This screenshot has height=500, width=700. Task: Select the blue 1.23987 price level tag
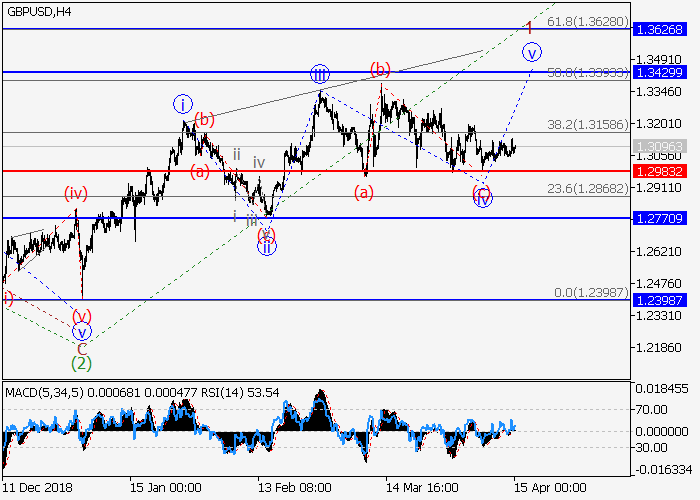660,300
